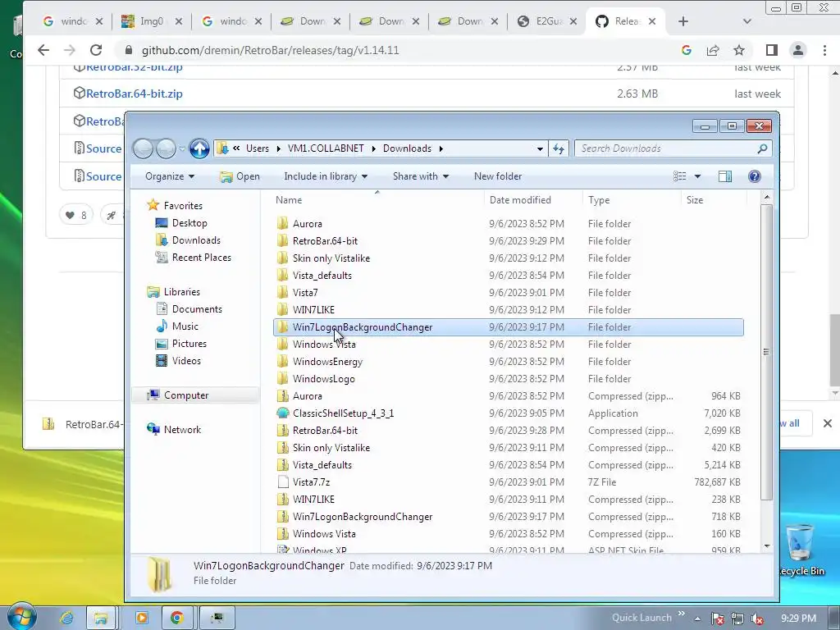Open the view options dropdown arrow
The width and height of the screenshot is (840, 630).
(x=697, y=176)
